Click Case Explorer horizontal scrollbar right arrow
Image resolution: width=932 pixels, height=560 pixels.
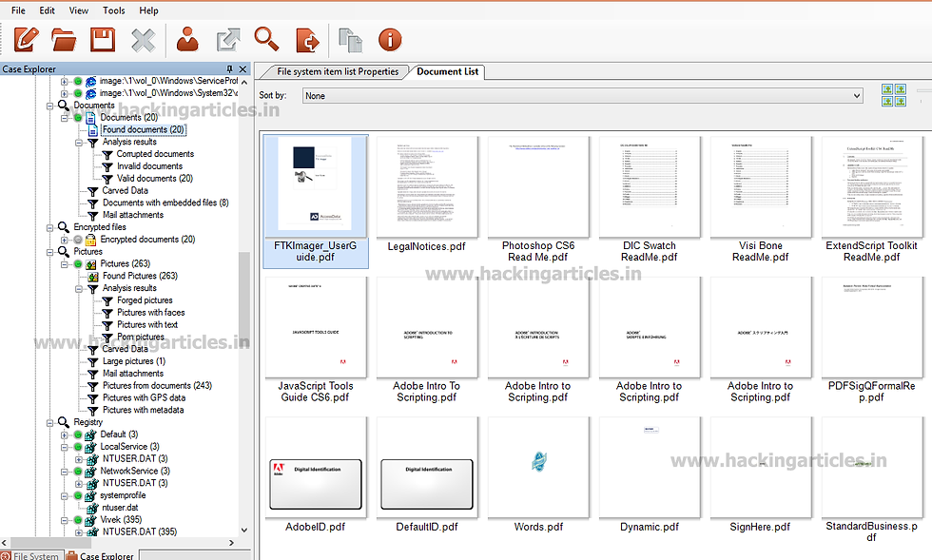[232, 543]
